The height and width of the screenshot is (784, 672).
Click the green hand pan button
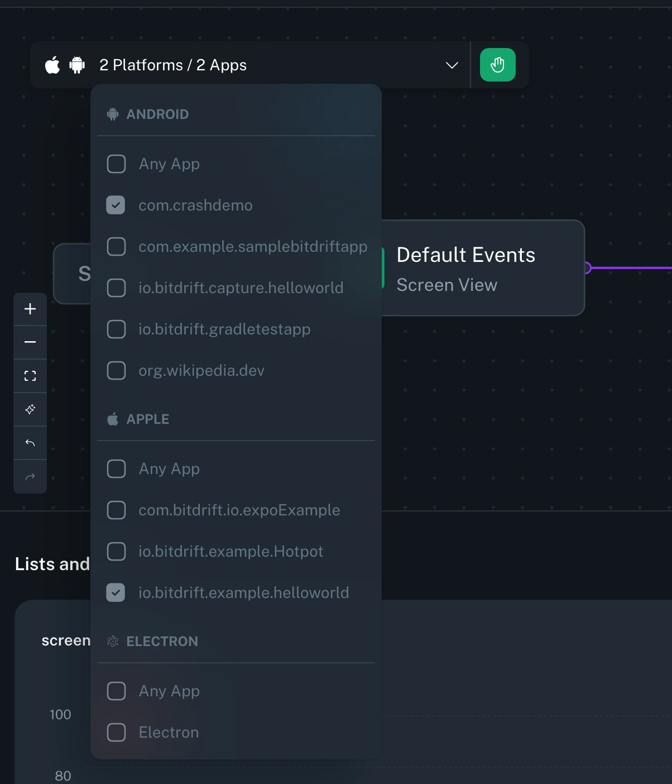[x=498, y=64]
